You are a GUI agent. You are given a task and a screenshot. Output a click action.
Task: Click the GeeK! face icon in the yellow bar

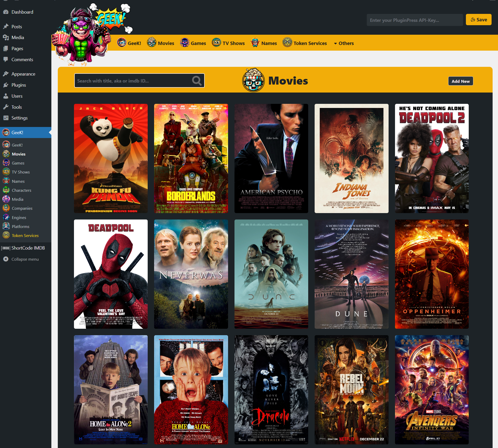point(122,42)
